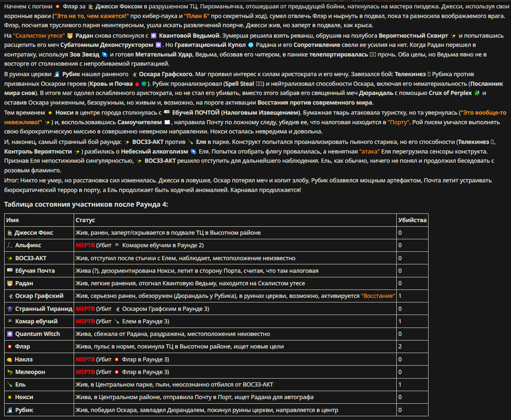Screen dimensions: 511x420
Task: Click the status "Жив, ранен, заперт/скрывается в подвале ТЦ"
Action: tap(168, 233)
